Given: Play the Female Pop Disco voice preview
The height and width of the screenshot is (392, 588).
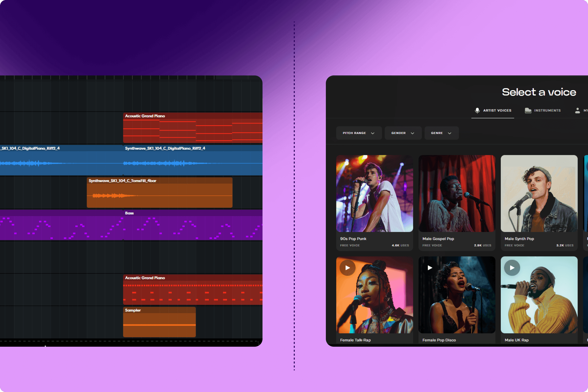Looking at the screenshot, I should click(x=430, y=268).
